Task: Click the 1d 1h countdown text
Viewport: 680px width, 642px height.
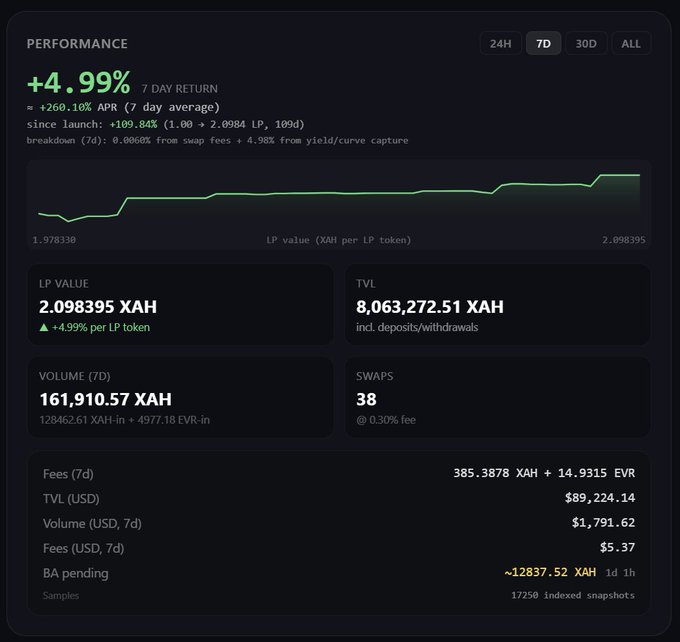Action: (x=620, y=573)
